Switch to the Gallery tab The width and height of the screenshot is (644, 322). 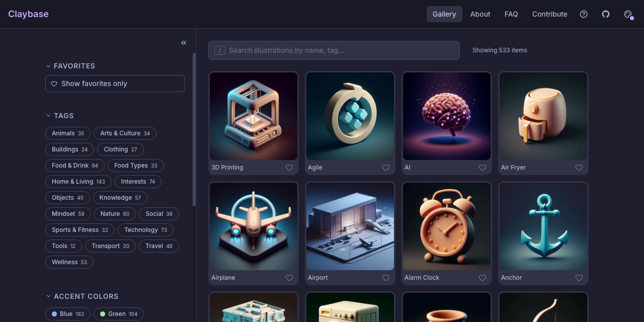pos(444,14)
